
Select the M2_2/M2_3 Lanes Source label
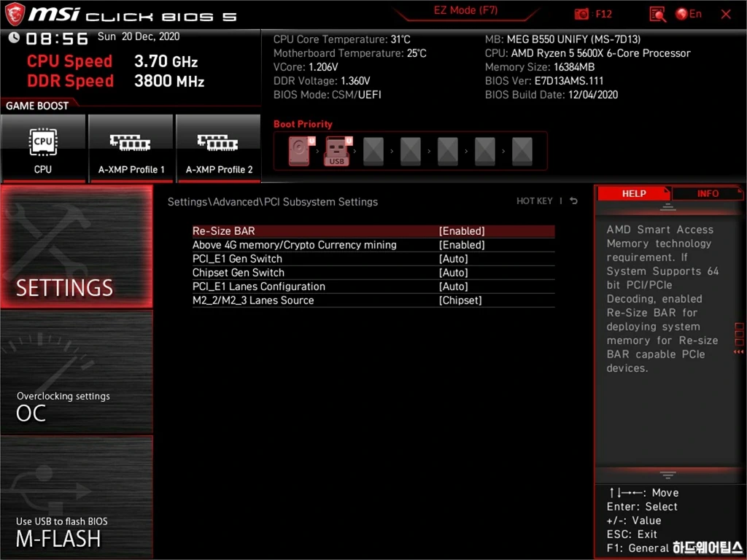tap(253, 300)
